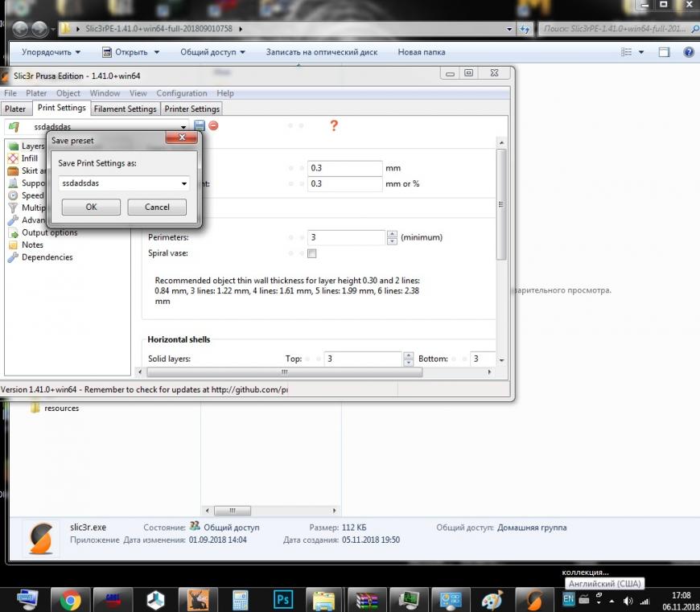Viewport: 700px width, 612px height.
Task: Click the red delete preset icon
Action: click(x=213, y=125)
